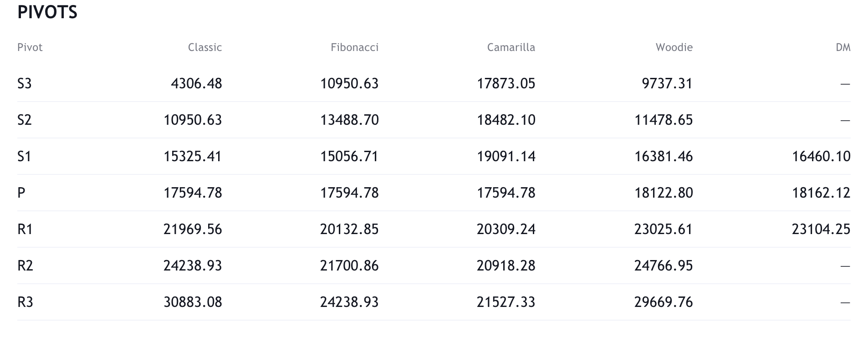Image resolution: width=868 pixels, height=337 pixels.
Task: Select DM pivot value 18162.12
Action: tap(821, 193)
